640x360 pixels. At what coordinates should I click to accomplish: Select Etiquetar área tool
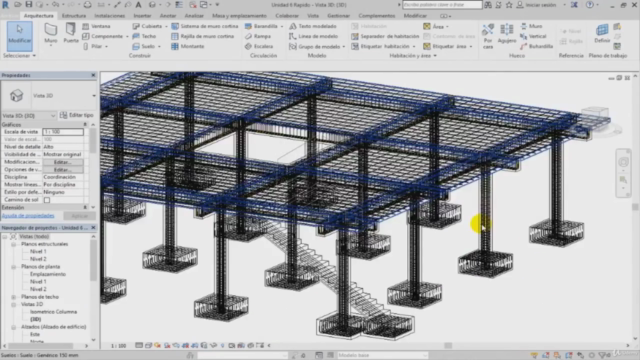click(445, 47)
